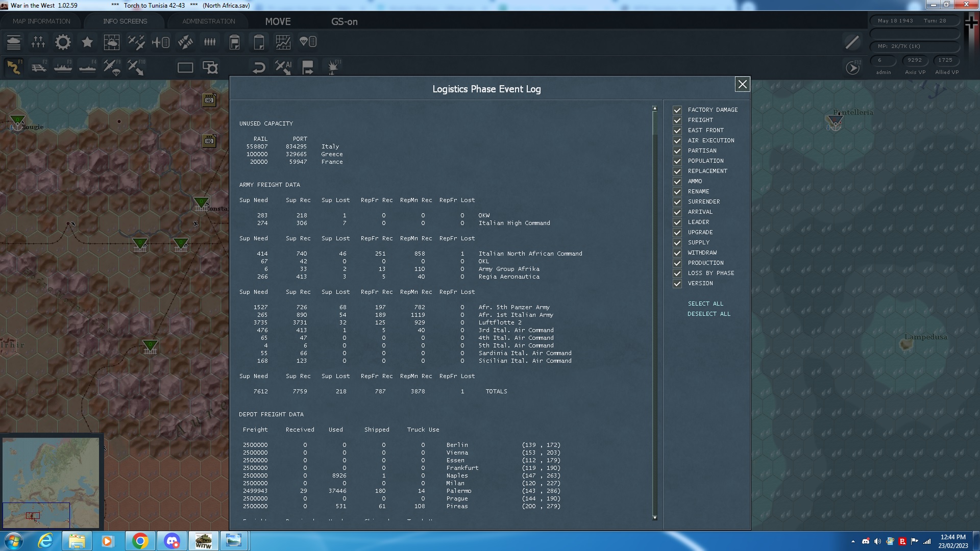Click the losses cemetery crosses icon
Screen dimensions: 980x551
pyautogui.click(x=38, y=42)
